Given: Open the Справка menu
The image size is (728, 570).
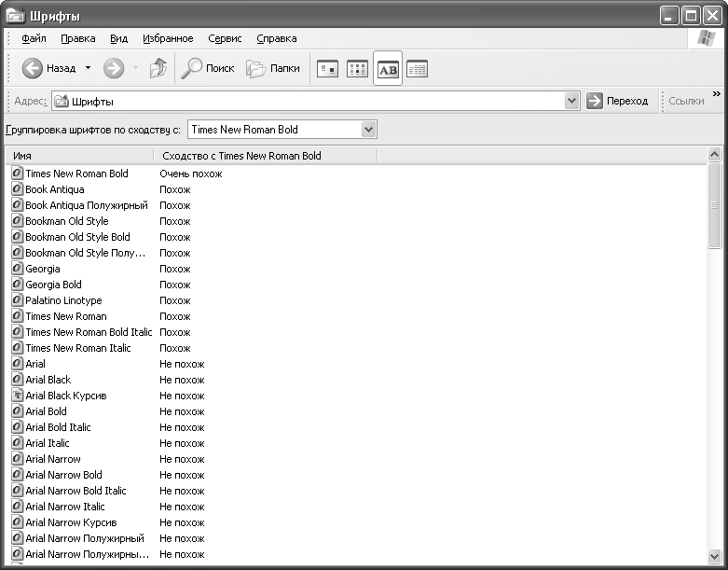Looking at the screenshot, I should pyautogui.click(x=277, y=38).
